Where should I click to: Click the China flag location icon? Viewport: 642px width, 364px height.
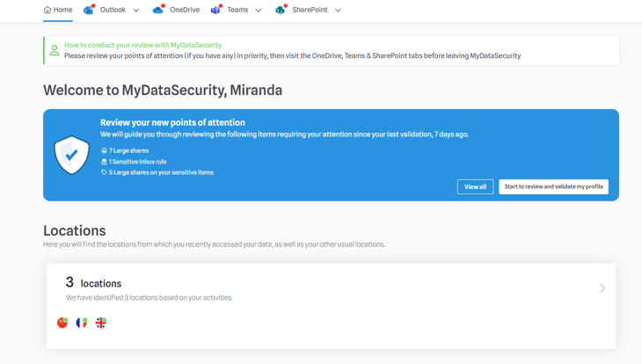coord(62,323)
